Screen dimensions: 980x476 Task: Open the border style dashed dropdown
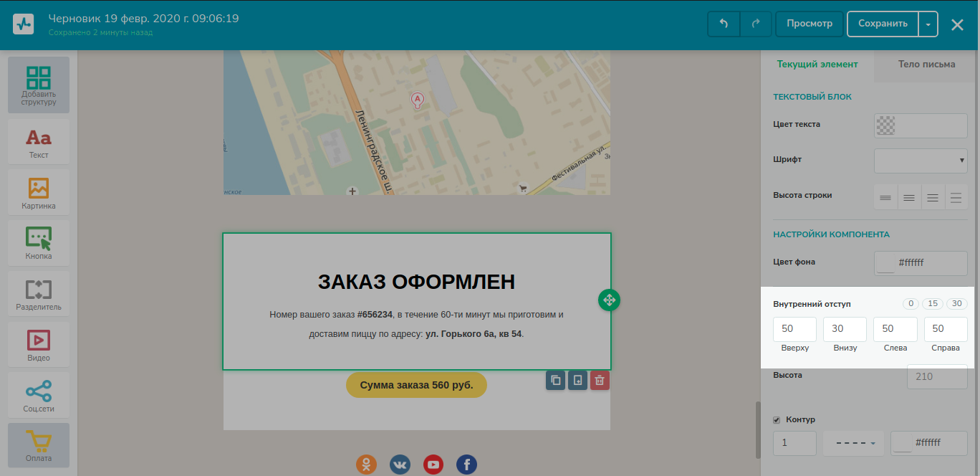(853, 443)
